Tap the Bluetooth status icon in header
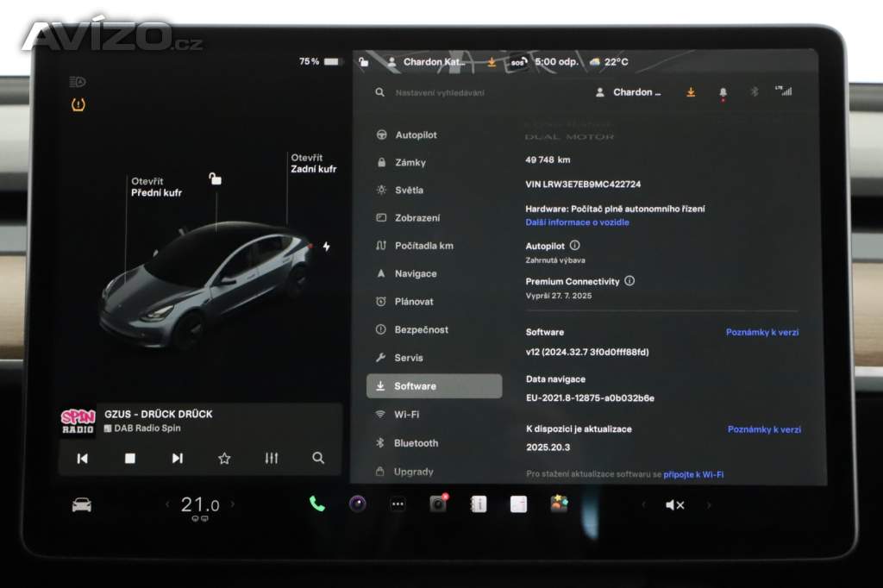The width and height of the screenshot is (883, 588). point(754,92)
